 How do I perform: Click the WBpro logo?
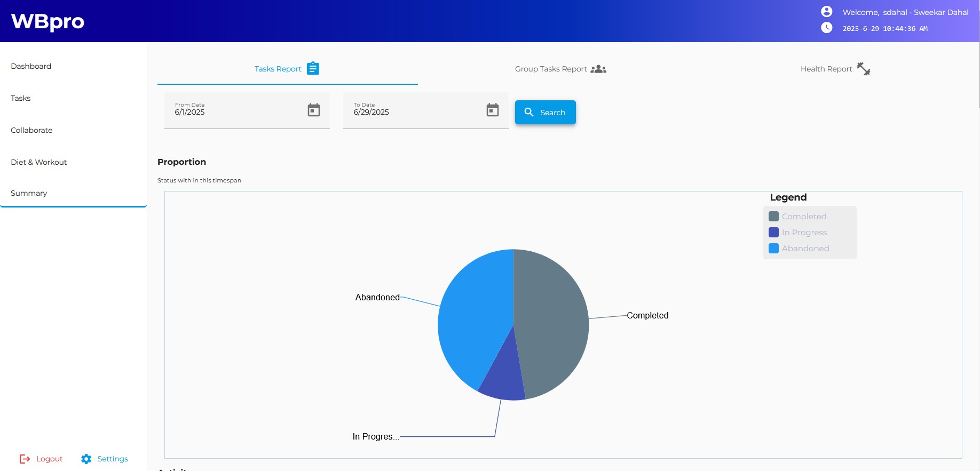point(48,21)
